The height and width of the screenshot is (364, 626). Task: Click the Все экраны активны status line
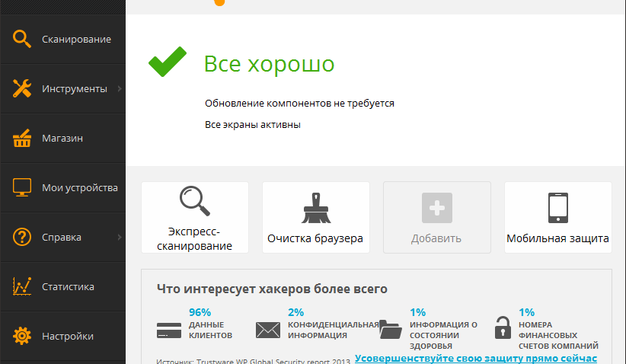pyautogui.click(x=253, y=125)
